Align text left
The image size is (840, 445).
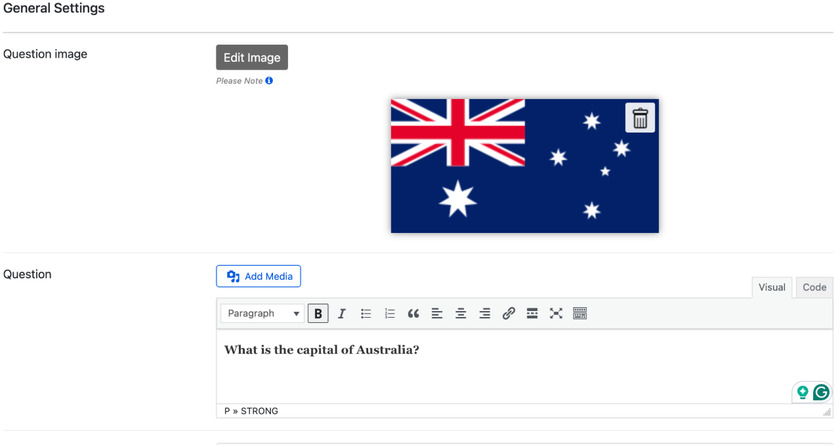[x=437, y=313]
